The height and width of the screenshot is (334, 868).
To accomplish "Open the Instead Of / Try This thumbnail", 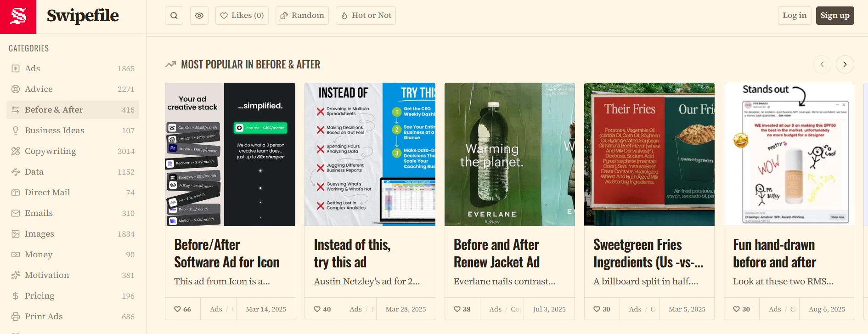I will [370, 154].
